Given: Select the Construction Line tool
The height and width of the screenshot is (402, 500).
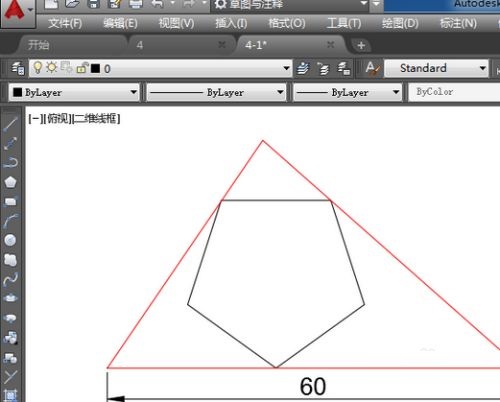Looking at the screenshot, I should click(x=10, y=143).
